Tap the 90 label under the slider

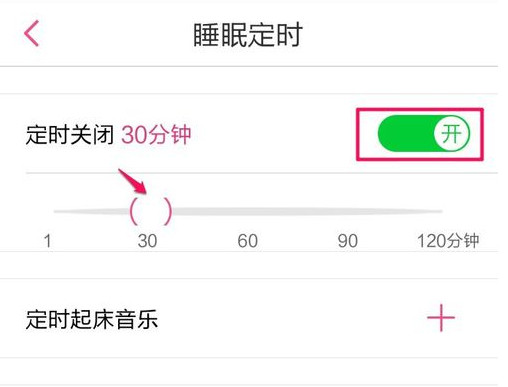pos(348,241)
